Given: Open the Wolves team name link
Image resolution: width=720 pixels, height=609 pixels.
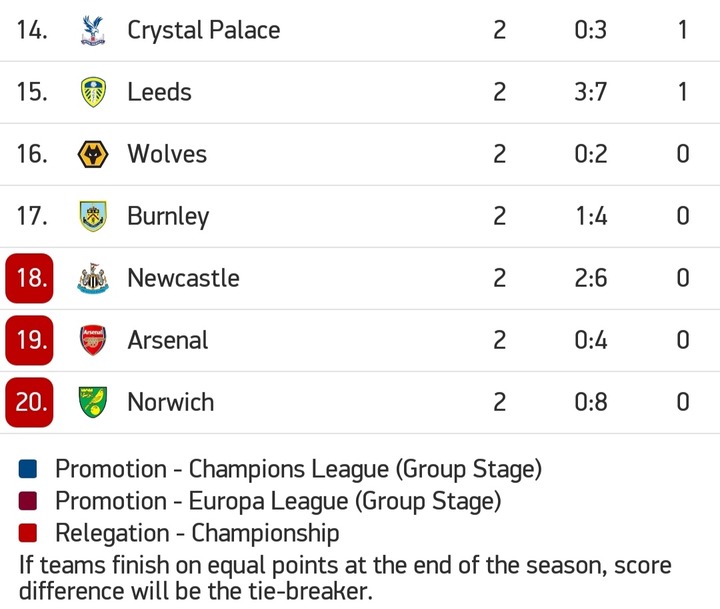Looking at the screenshot, I should click(x=167, y=154).
